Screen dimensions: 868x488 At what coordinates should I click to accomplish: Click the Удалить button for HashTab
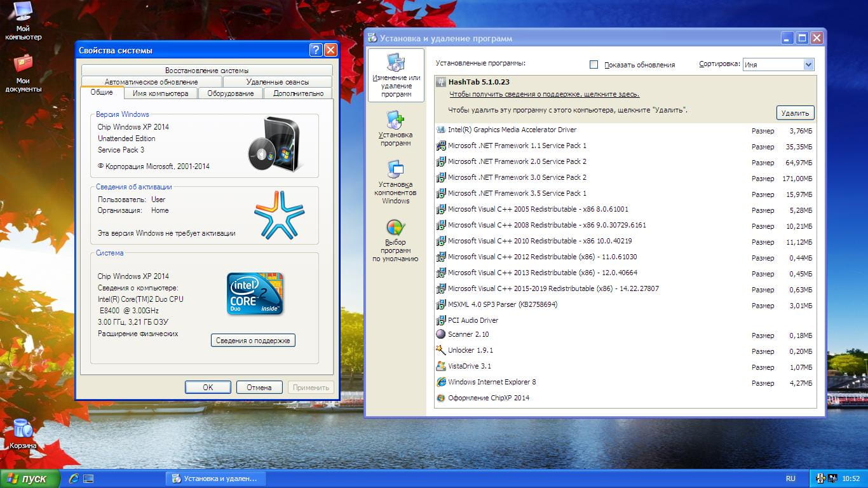pos(795,113)
